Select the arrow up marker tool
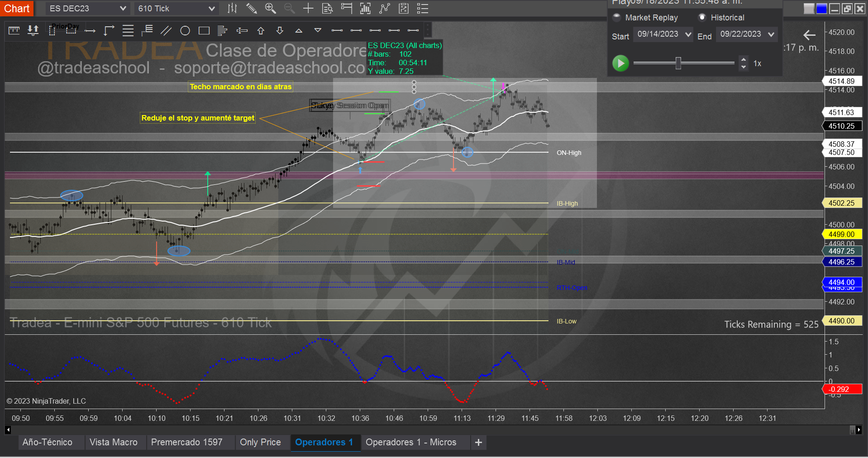Viewport: 868px width, 458px height. (x=261, y=30)
